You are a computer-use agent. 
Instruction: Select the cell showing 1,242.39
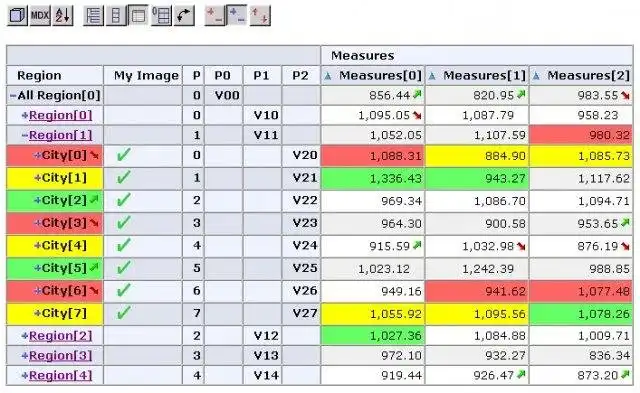[x=477, y=269]
